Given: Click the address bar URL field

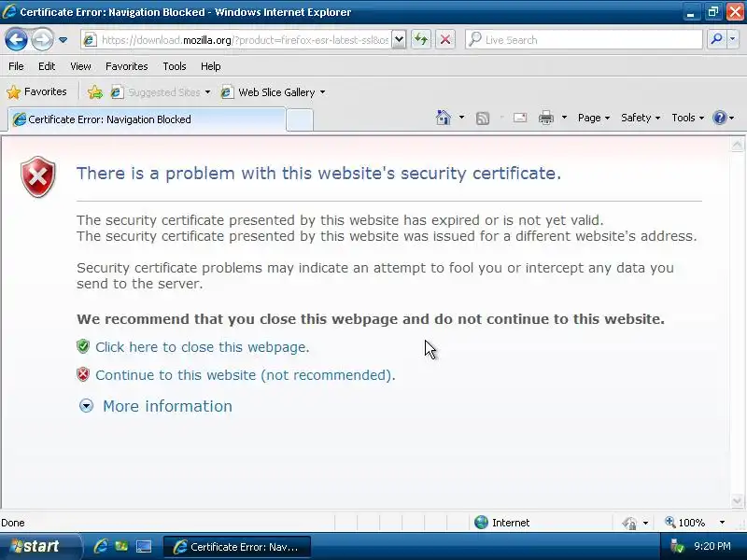Looking at the screenshot, I should click(x=246, y=40).
